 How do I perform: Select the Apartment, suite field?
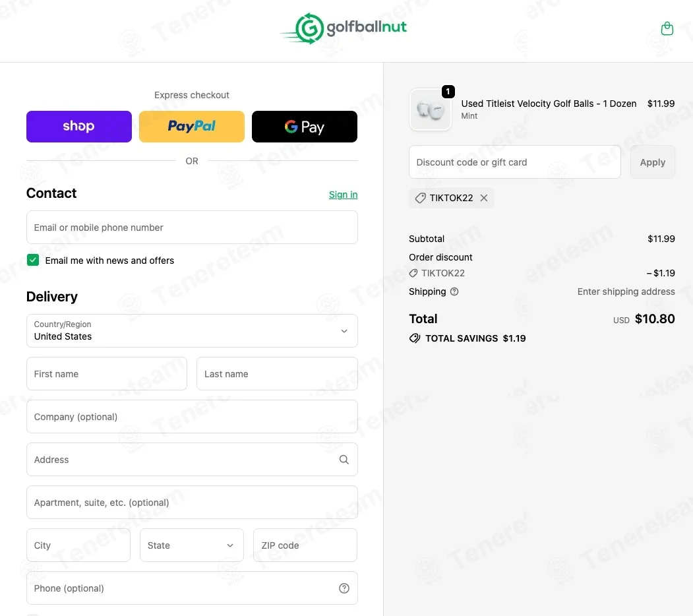click(x=192, y=503)
